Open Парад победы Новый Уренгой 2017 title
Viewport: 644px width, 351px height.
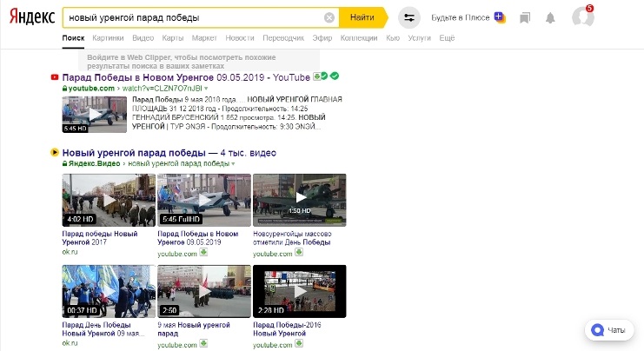(x=100, y=238)
